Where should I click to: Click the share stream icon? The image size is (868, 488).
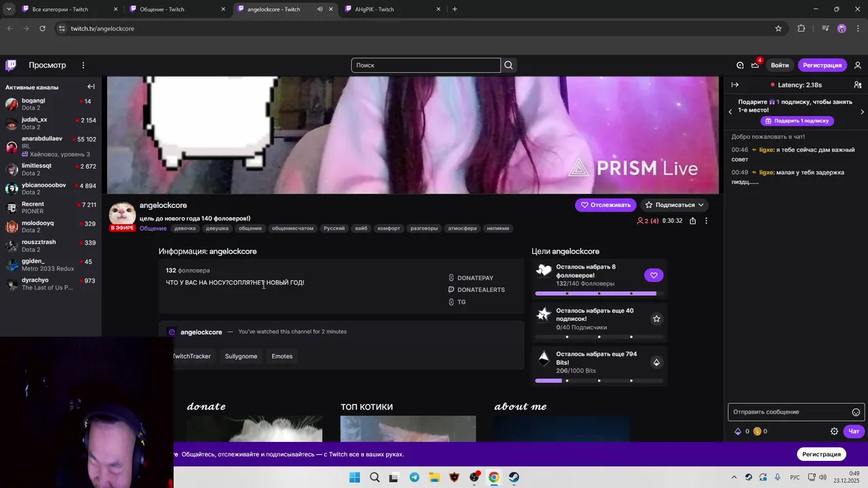point(692,221)
